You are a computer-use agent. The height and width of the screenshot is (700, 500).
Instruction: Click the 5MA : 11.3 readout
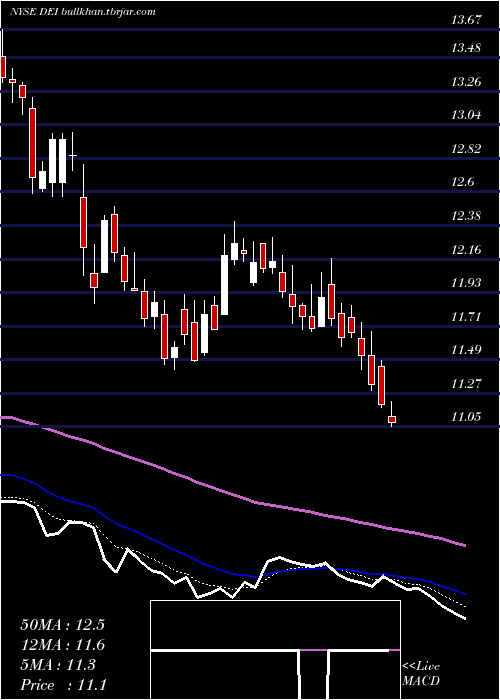click(58, 665)
